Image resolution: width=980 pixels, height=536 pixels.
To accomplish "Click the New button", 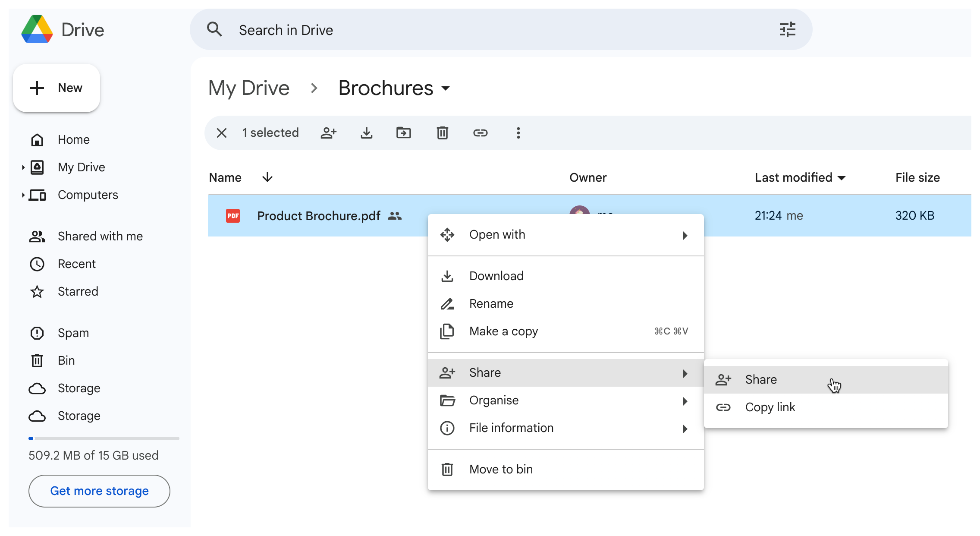I will (x=57, y=88).
